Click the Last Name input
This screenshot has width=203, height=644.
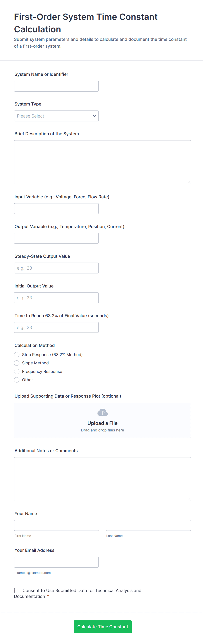148,526
